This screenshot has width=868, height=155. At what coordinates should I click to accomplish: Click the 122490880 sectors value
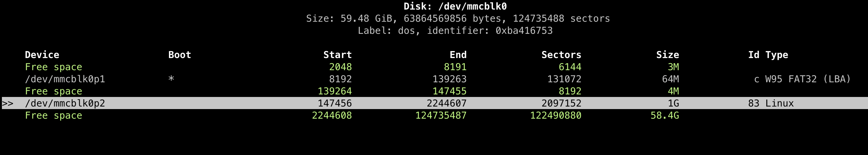(x=555, y=115)
